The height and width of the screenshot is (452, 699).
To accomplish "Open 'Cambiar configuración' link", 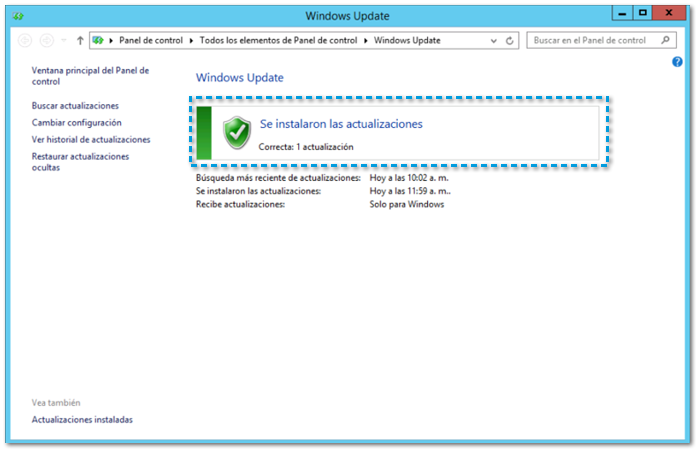I will tap(76, 123).
